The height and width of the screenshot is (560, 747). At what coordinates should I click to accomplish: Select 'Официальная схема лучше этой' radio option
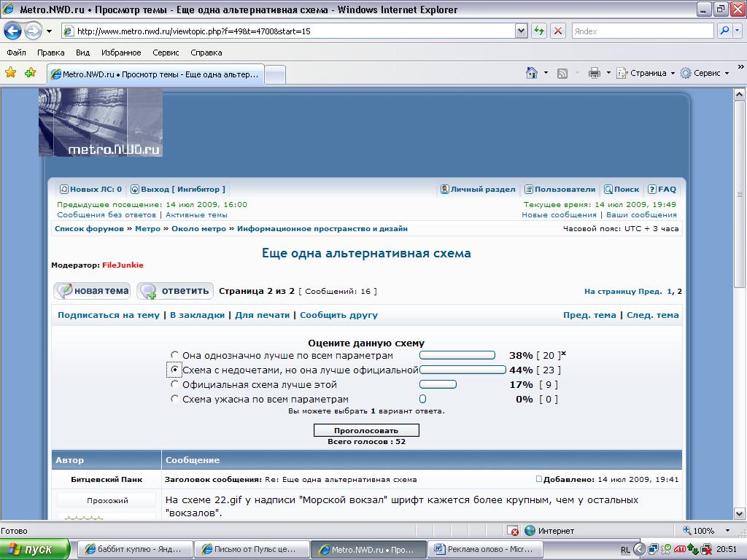click(174, 384)
